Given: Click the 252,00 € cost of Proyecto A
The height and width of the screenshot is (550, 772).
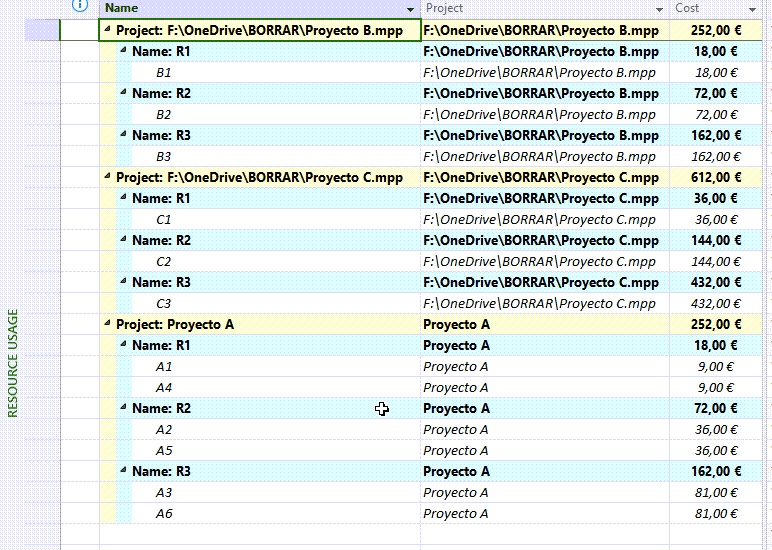Looking at the screenshot, I should point(716,324).
